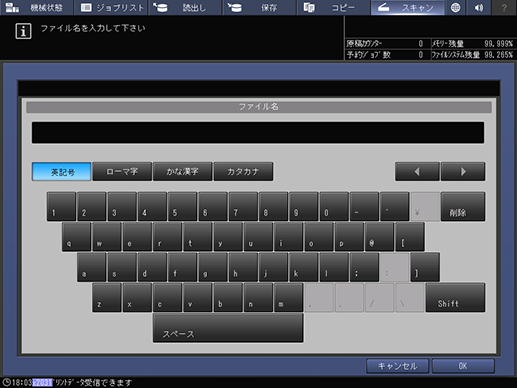Select 英記号 input mode

point(62,172)
